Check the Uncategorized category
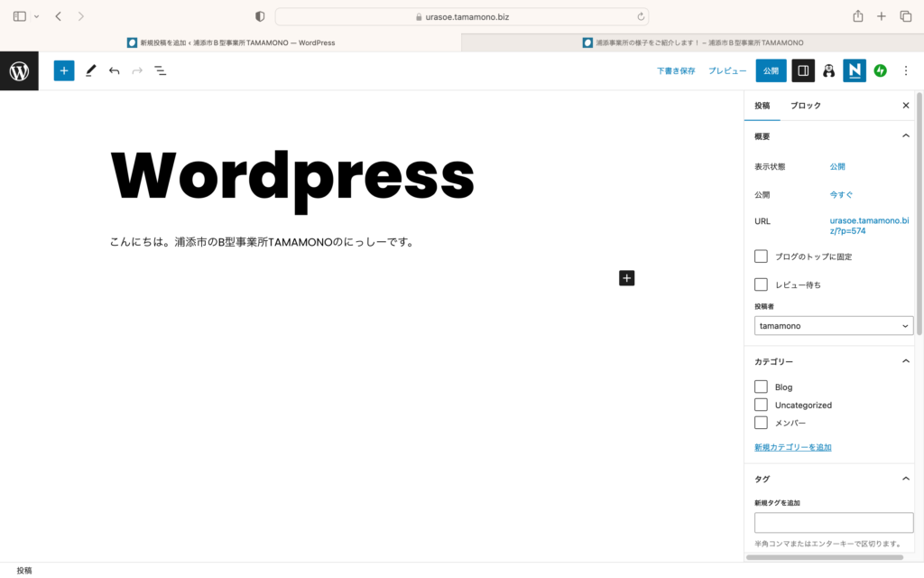This screenshot has height=578, width=924. point(761,405)
